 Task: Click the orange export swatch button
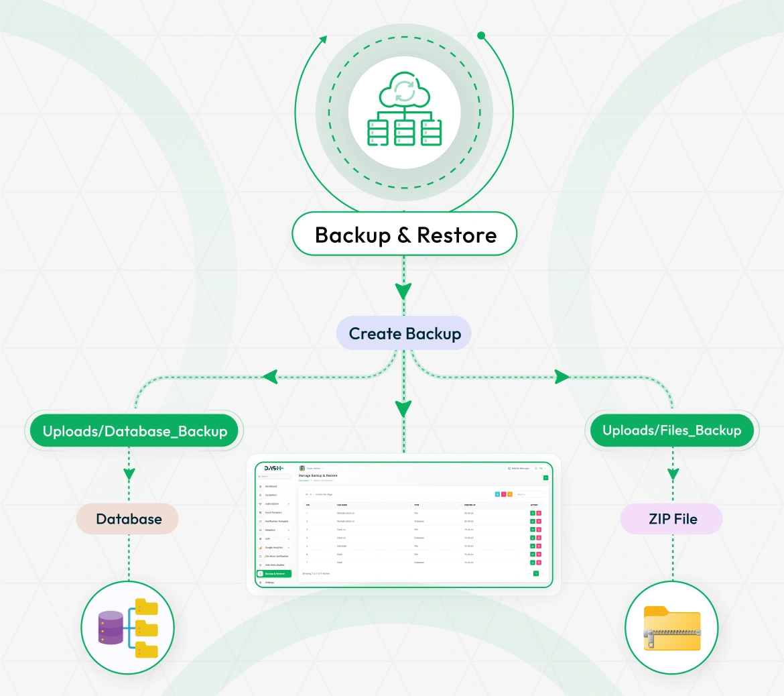(x=510, y=495)
